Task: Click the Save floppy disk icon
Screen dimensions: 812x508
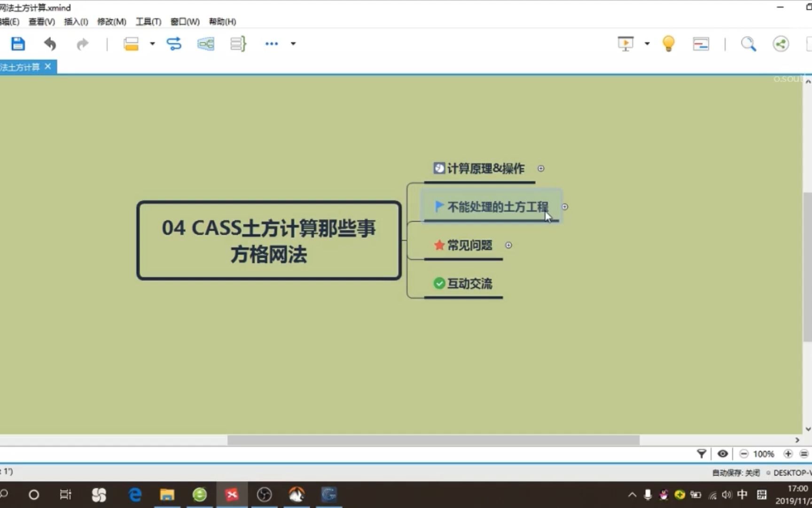Action: point(18,44)
